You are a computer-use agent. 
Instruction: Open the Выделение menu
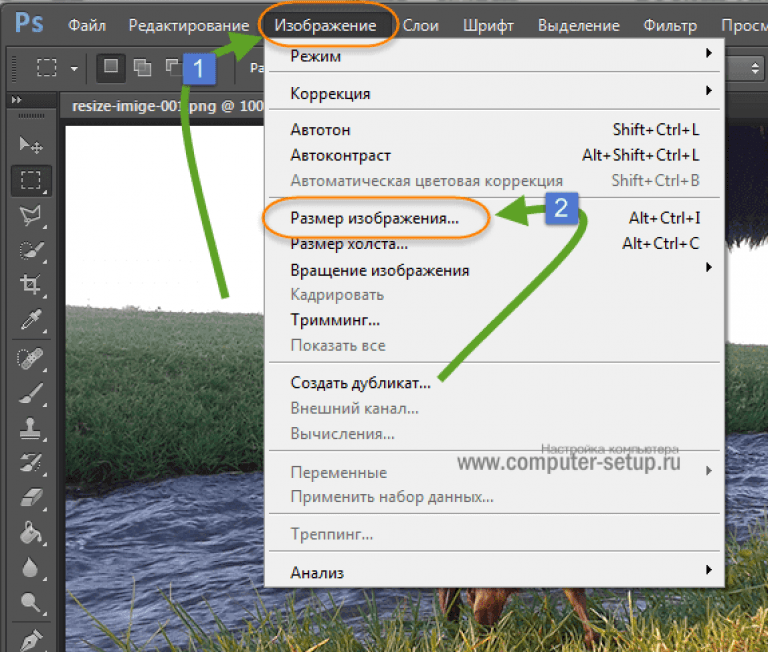point(578,25)
